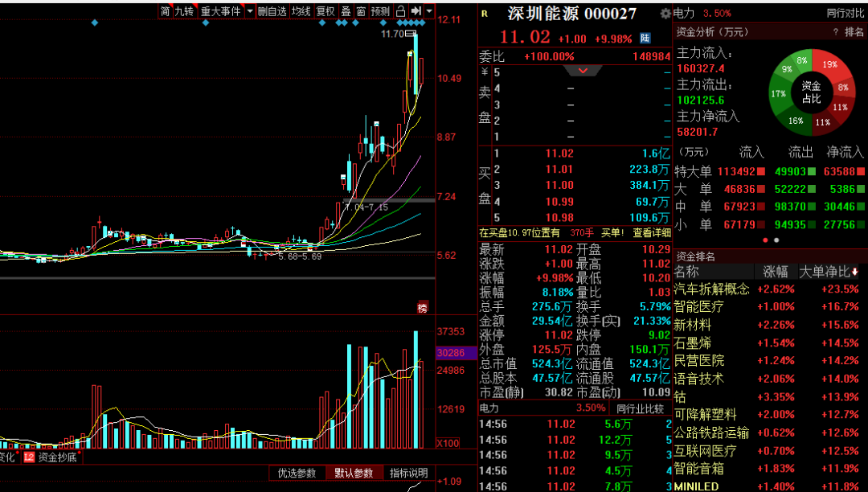This screenshot has height=492, width=868.
Task: Click the 窗 window button
Action: click(x=361, y=11)
